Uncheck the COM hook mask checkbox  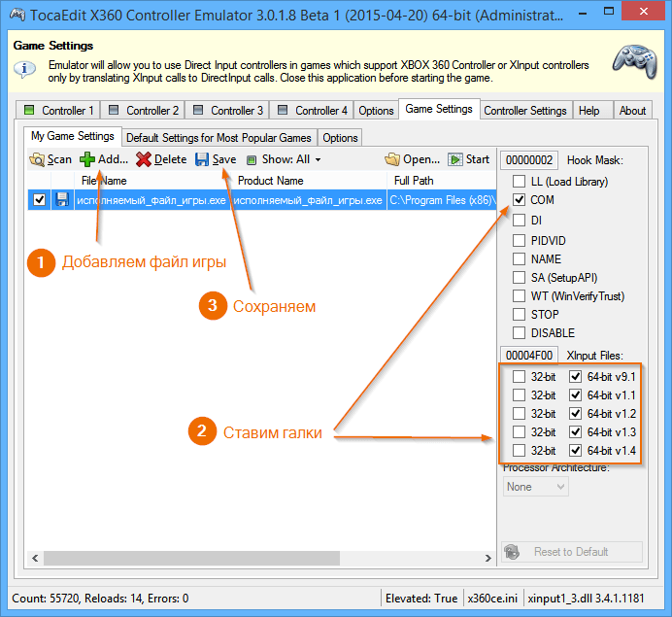coord(519,200)
